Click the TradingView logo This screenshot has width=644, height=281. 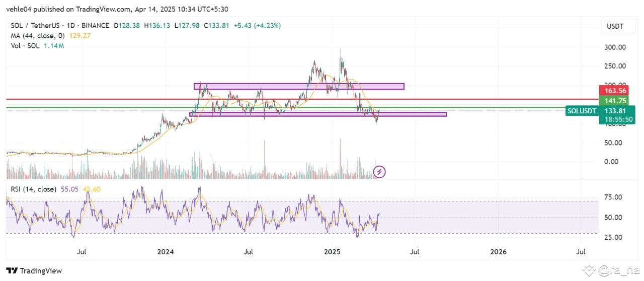tap(34, 271)
